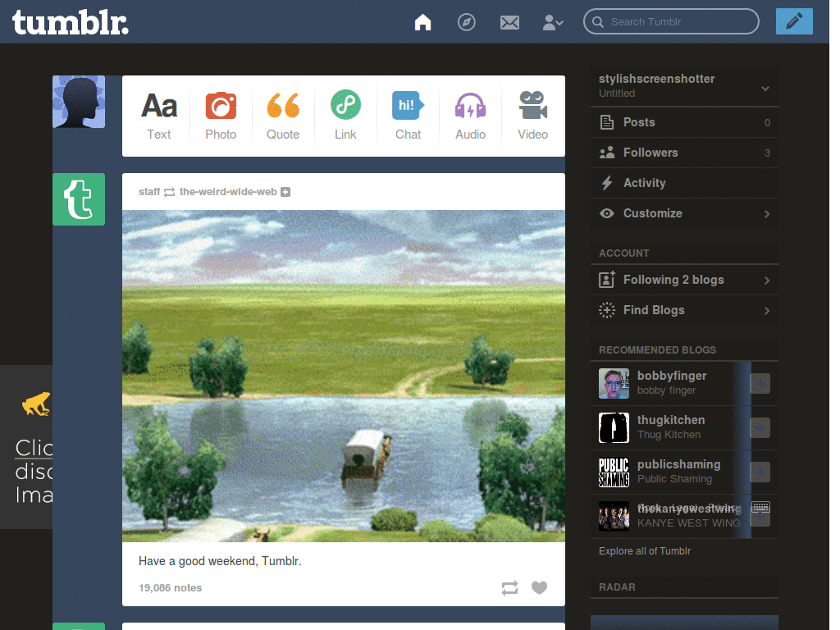Reblog the weekend post
Viewport: 840px width, 630px height.
tap(509, 587)
